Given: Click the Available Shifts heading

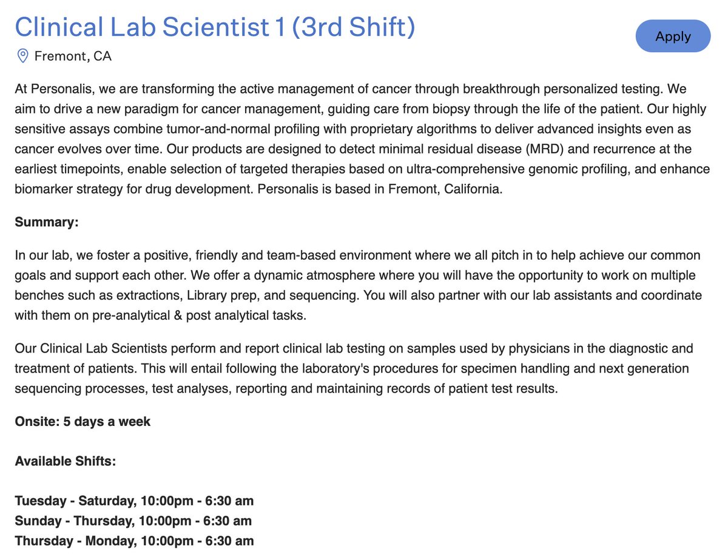Looking at the screenshot, I should (x=66, y=461).
